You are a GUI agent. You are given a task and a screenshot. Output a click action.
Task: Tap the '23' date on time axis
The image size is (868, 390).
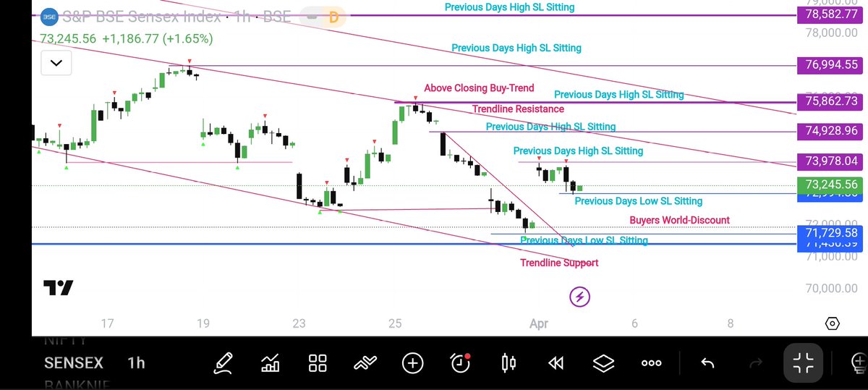[x=299, y=323]
